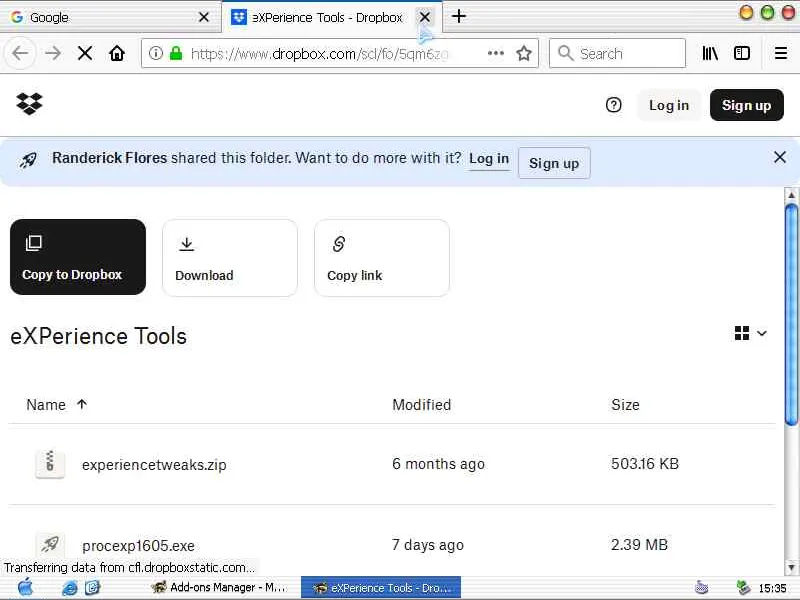
Task: Click the 2.39 MB size value
Action: (639, 545)
